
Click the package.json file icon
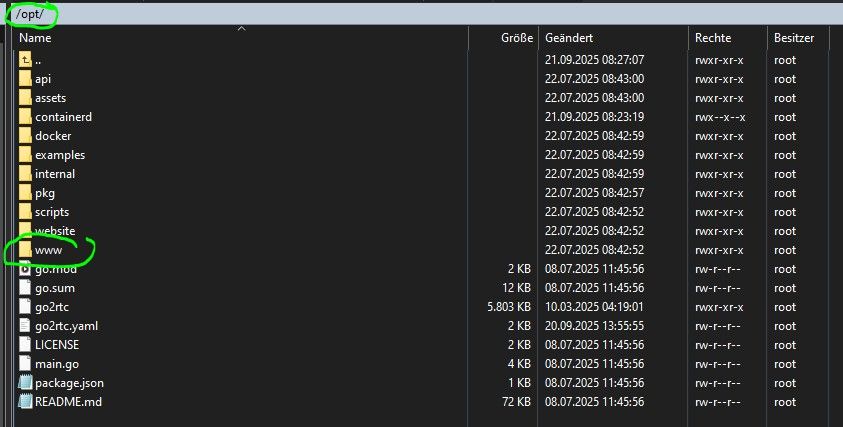[x=25, y=383]
